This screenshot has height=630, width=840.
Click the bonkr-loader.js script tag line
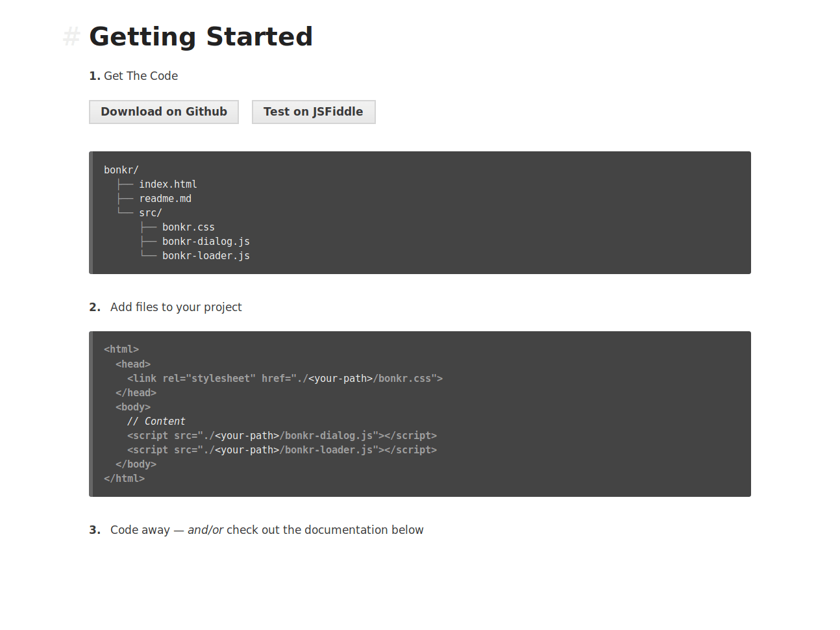click(282, 450)
